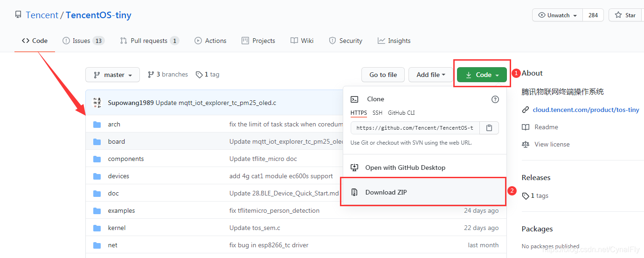View the 3 branches link
The height and width of the screenshot is (258, 644).
pyautogui.click(x=167, y=75)
